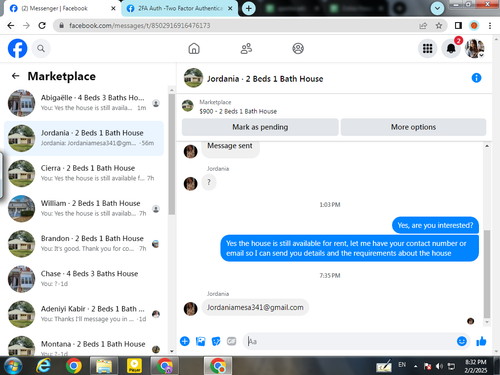Close the 2FA Auth browser tab
The width and height of the screenshot is (500, 375).
click(230, 8)
